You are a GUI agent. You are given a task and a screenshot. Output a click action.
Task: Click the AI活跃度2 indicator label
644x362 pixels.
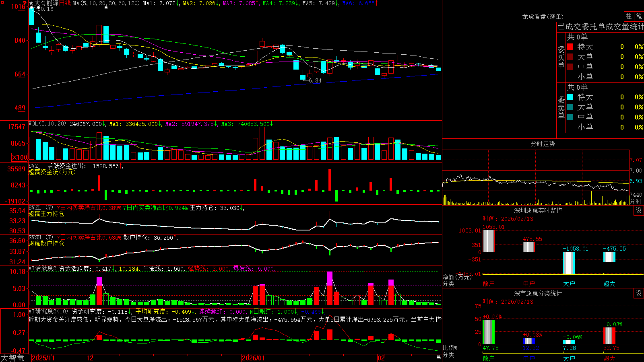43,269
